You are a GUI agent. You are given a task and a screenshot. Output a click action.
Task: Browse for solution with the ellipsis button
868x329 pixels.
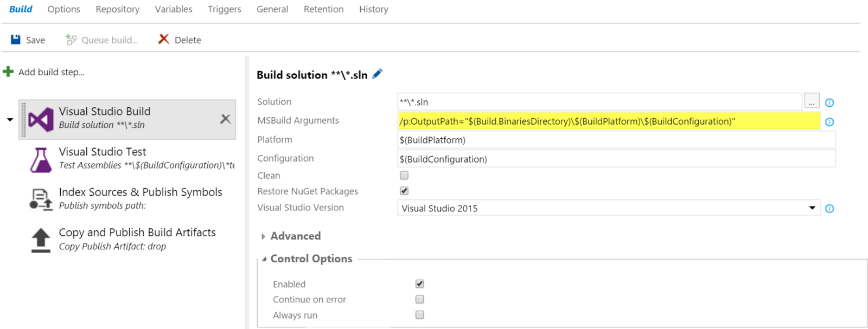coord(812,101)
